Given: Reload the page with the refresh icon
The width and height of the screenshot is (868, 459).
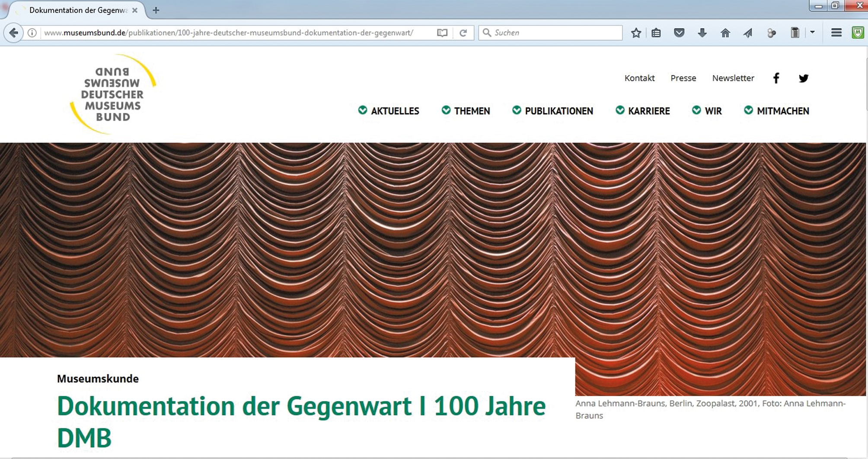Looking at the screenshot, I should [463, 33].
